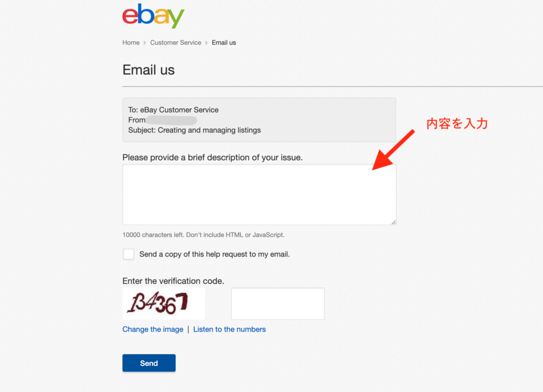Image resolution: width=543 pixels, height=392 pixels.
Task: Focus the issue description text area
Action: click(259, 195)
